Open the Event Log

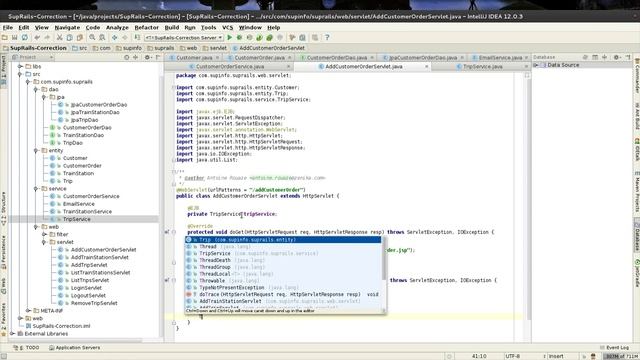click(x=614, y=347)
